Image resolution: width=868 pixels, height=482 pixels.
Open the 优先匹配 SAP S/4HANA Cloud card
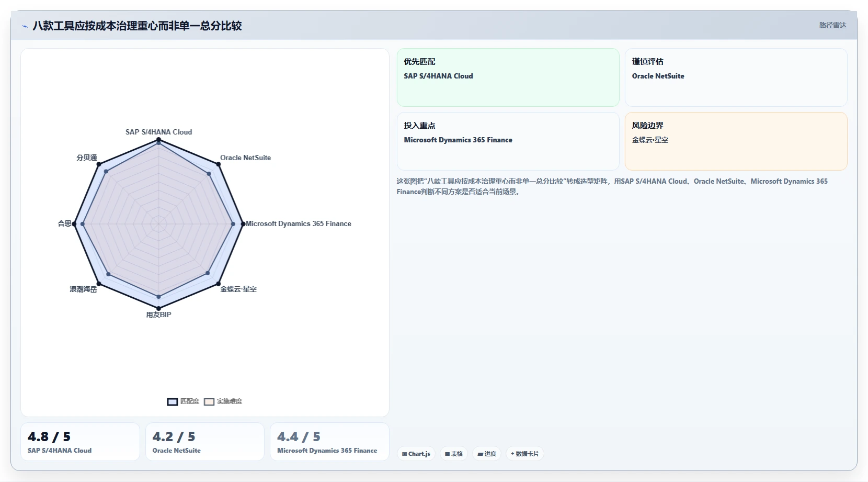click(x=508, y=77)
